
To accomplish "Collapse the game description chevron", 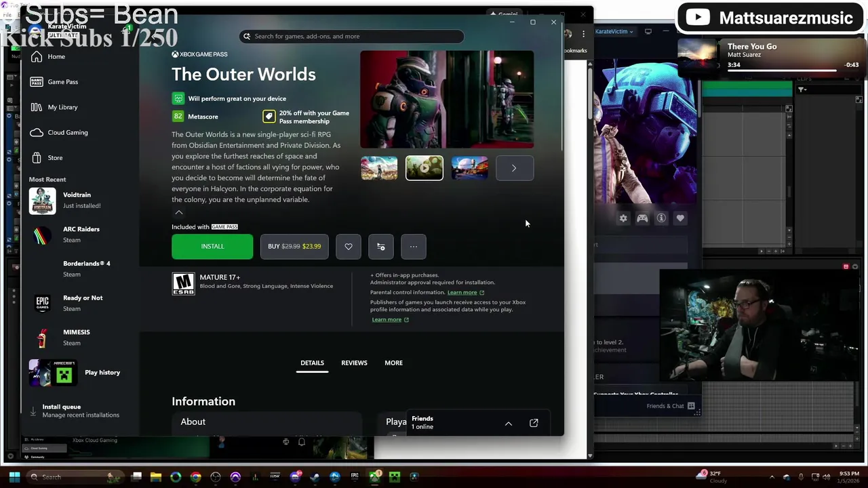I will click(x=179, y=212).
